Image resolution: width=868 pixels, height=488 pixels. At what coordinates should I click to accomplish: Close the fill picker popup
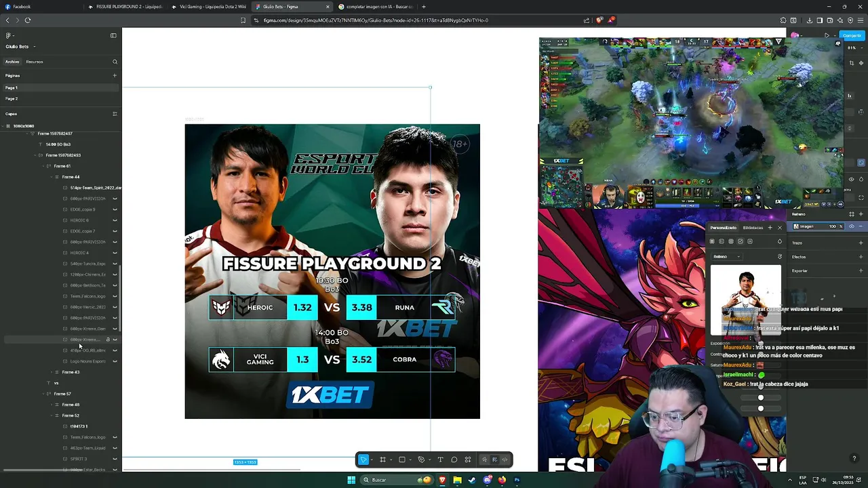click(x=779, y=228)
